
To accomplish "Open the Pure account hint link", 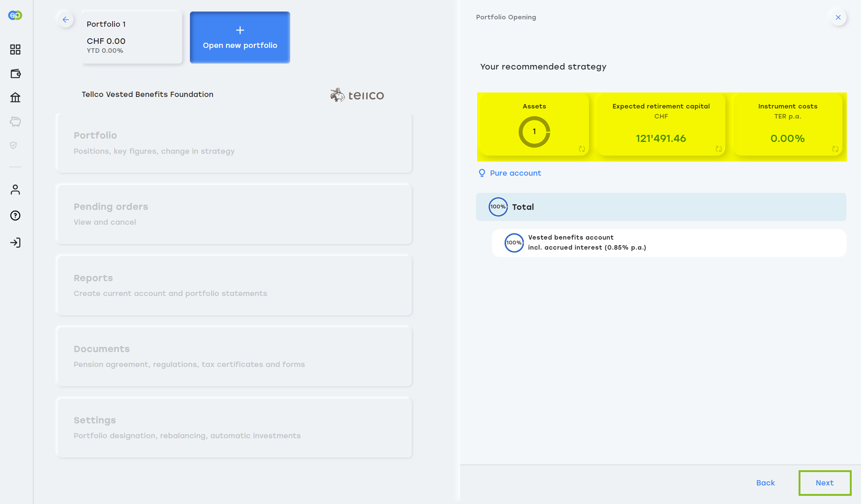I will (x=515, y=173).
